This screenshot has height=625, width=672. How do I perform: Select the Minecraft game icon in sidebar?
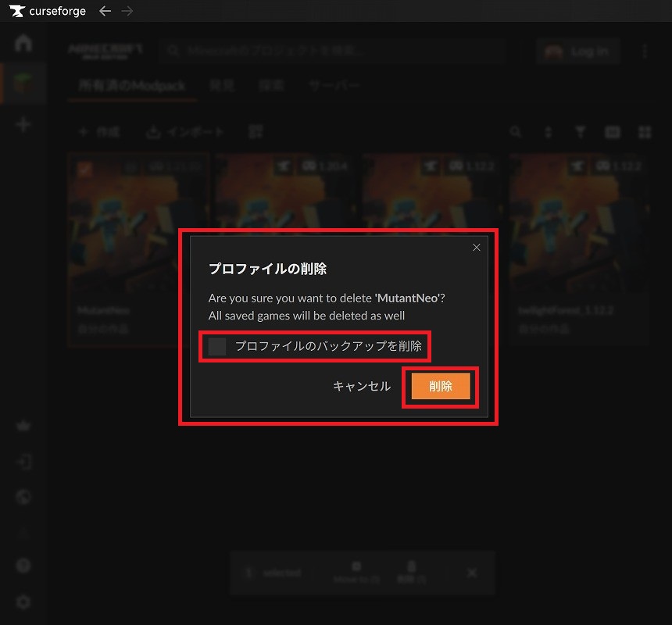pyautogui.click(x=23, y=83)
